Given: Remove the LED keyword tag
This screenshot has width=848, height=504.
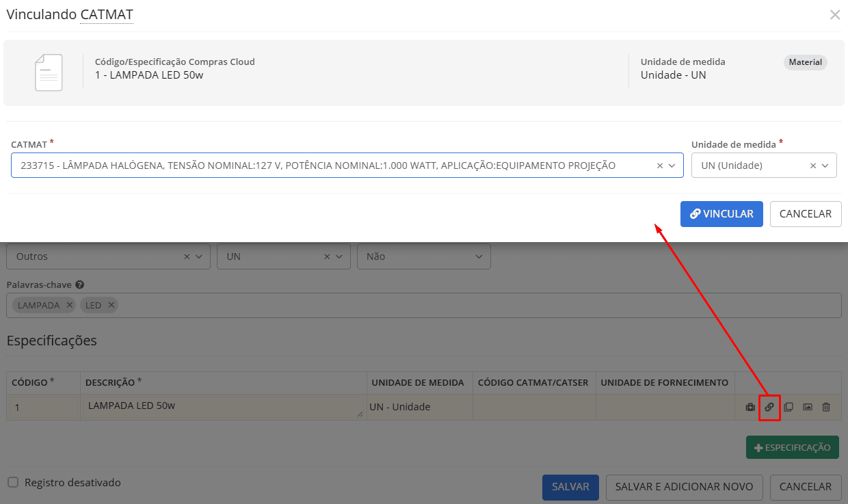Looking at the screenshot, I should (111, 305).
